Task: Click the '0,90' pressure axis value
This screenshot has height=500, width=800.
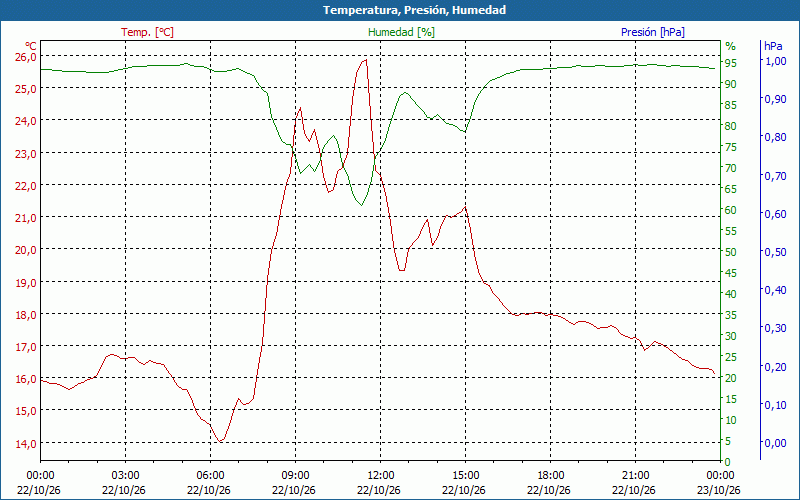Action: tap(776, 99)
